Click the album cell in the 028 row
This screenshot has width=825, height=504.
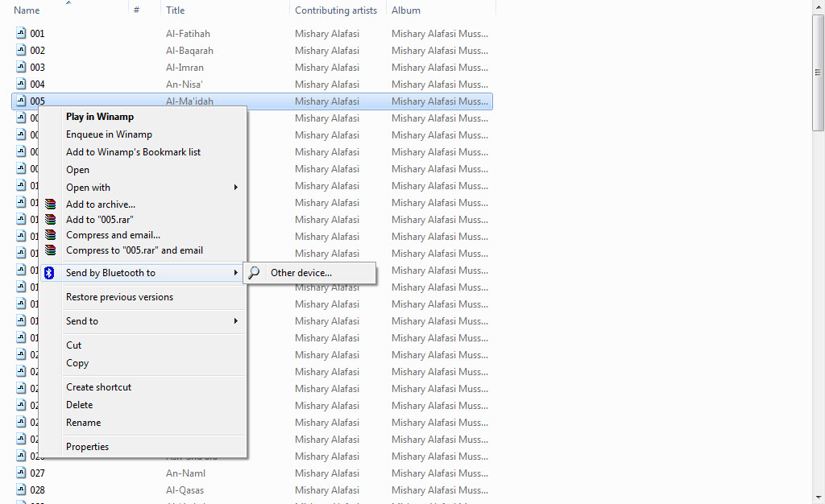point(439,490)
